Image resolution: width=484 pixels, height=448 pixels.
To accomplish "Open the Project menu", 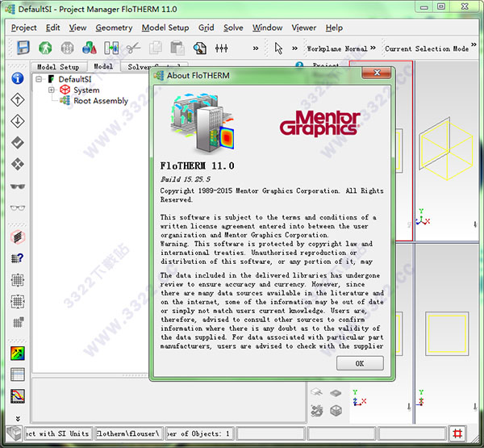I will (23, 27).
